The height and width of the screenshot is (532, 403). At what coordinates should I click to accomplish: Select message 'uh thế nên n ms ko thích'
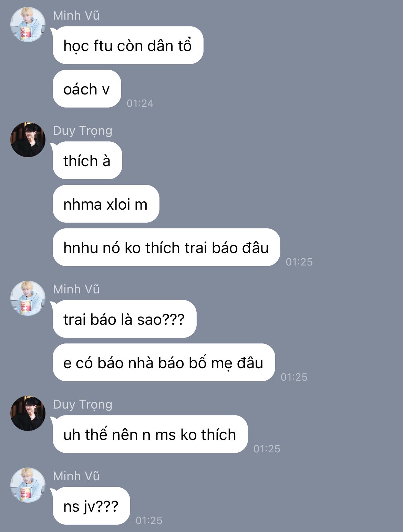150,434
